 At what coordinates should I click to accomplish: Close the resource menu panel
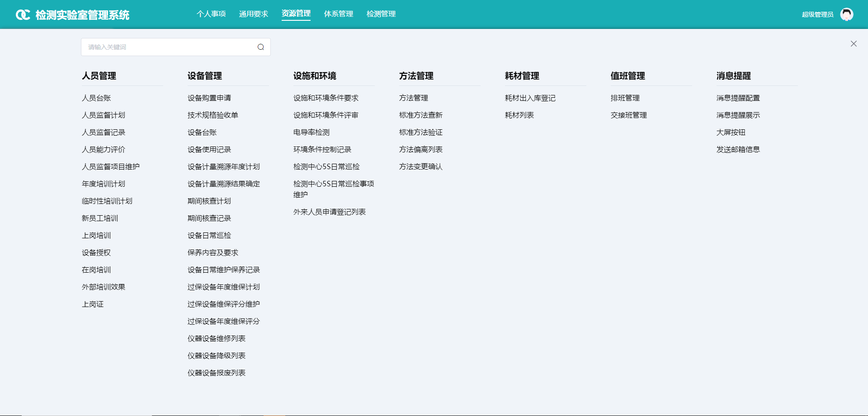click(854, 44)
